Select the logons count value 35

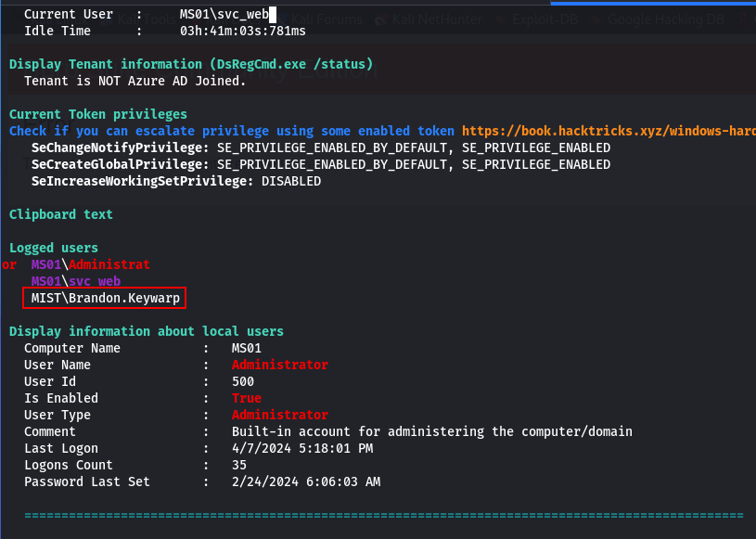pos(239,465)
